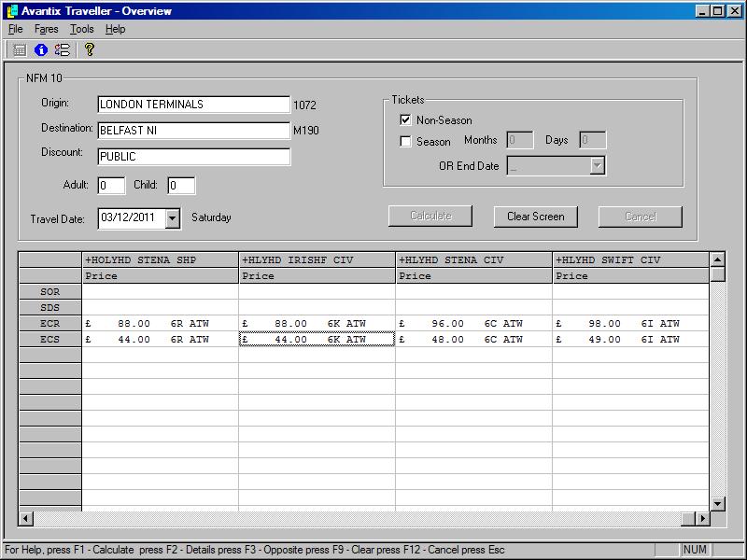The image size is (747, 560).
Task: Click the Avantix Traveller title bar icon
Action: tap(12, 11)
